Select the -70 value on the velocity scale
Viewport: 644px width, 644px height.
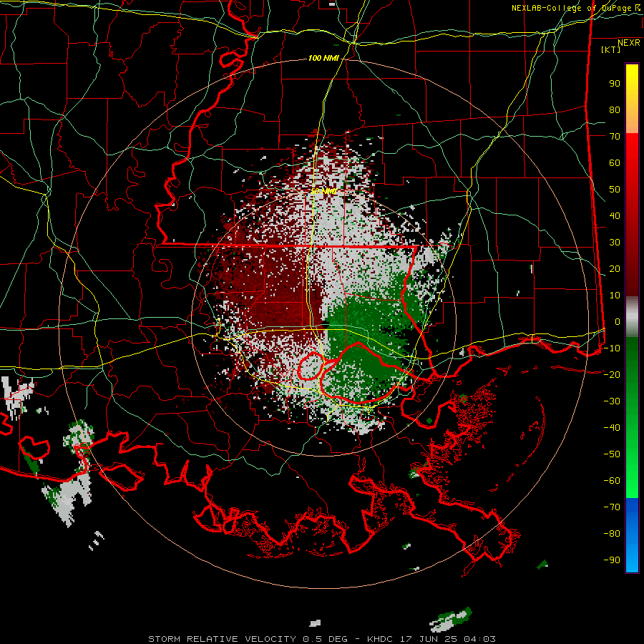click(x=612, y=507)
